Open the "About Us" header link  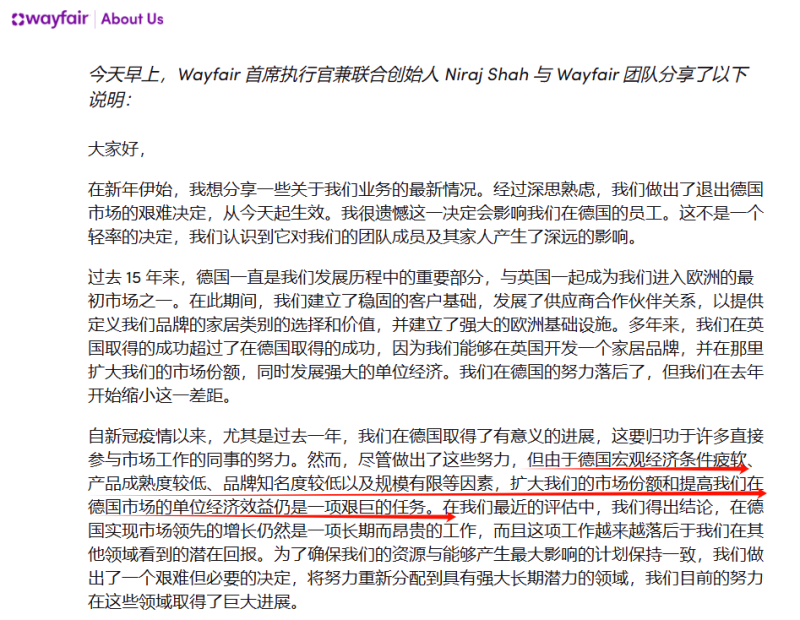click(132, 19)
